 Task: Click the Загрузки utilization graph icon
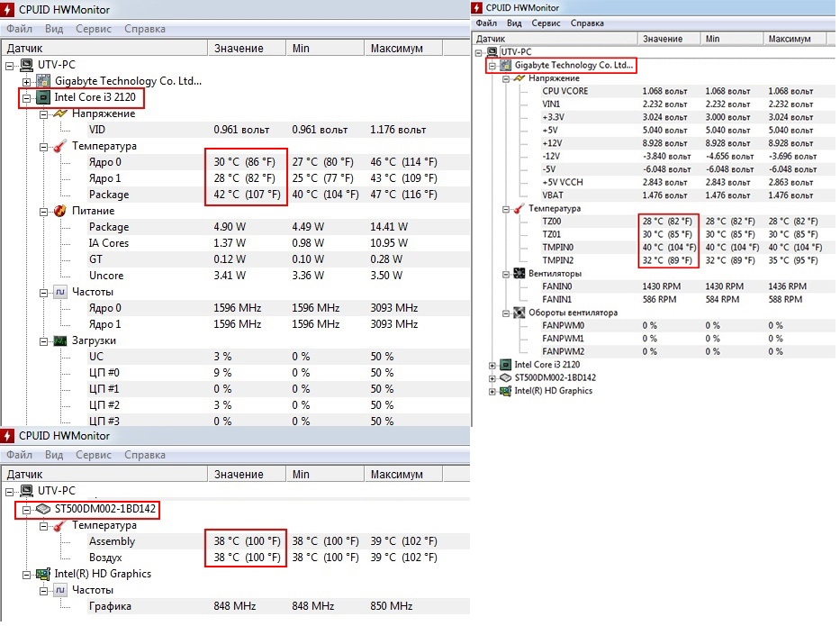pos(60,340)
